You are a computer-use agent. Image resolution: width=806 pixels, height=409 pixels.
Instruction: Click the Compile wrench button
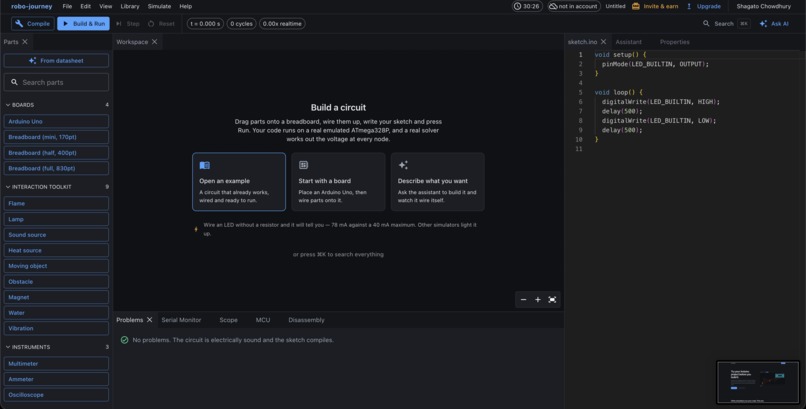(x=32, y=24)
